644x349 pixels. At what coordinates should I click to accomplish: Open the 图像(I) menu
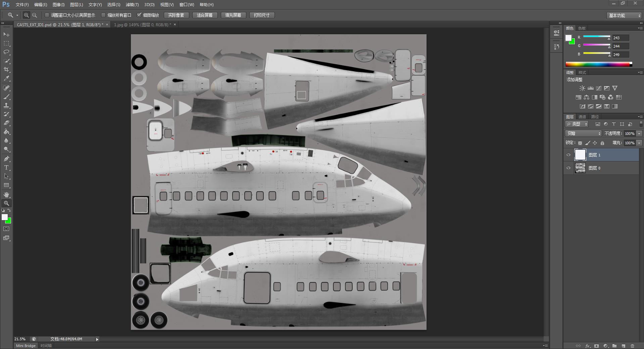coord(59,5)
